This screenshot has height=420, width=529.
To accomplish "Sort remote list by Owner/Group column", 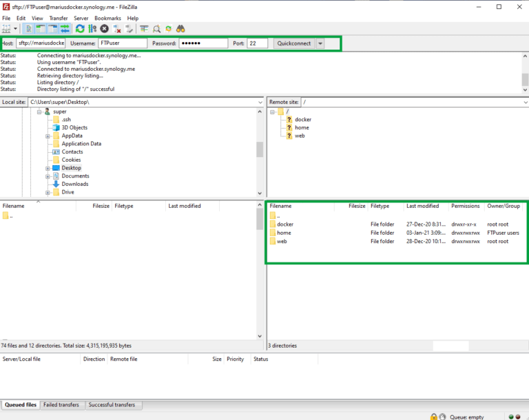I will (x=504, y=206).
